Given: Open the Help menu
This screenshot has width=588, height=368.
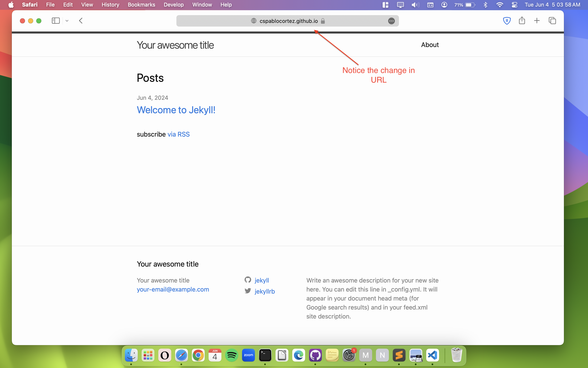Looking at the screenshot, I should click(x=226, y=5).
